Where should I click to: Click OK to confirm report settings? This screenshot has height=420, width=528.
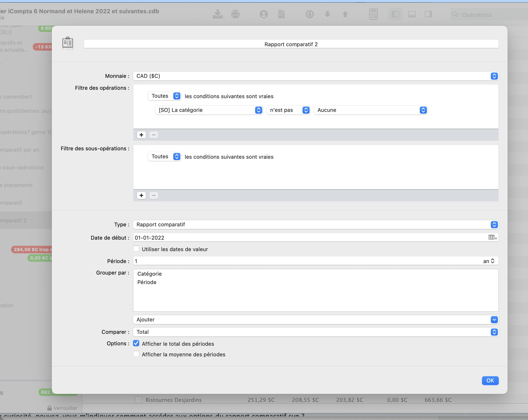click(490, 381)
